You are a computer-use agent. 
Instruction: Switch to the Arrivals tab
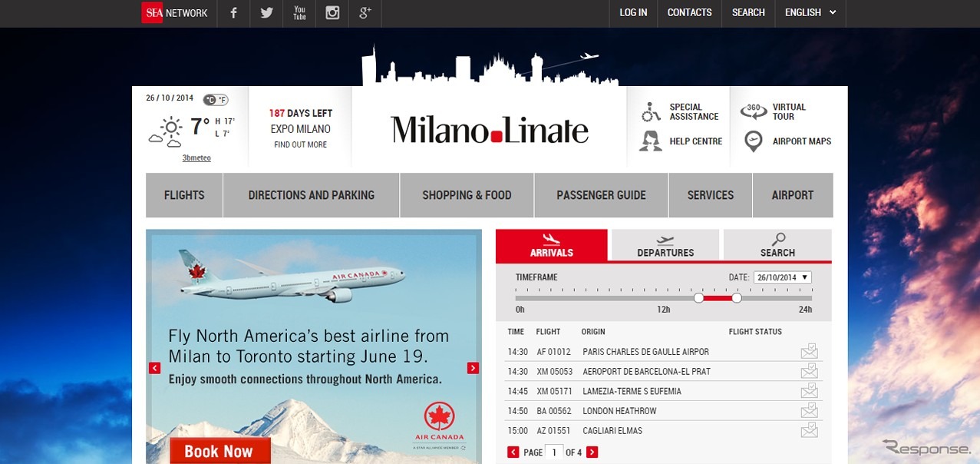pyautogui.click(x=552, y=245)
